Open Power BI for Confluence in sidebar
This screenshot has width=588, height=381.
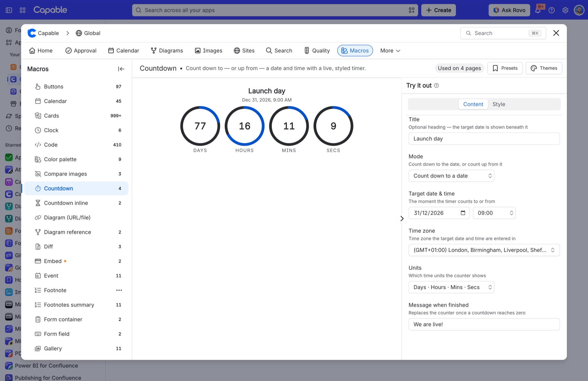pyautogui.click(x=46, y=366)
